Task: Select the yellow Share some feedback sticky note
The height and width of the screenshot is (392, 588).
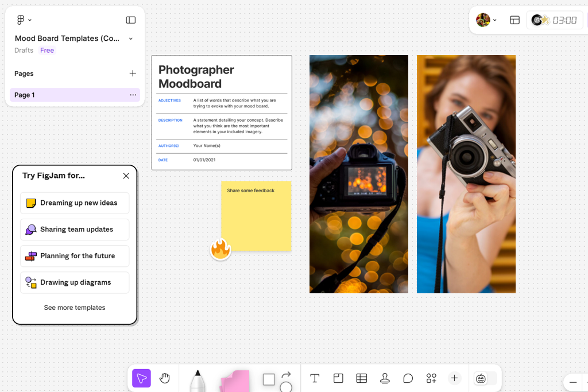Action: (x=256, y=216)
